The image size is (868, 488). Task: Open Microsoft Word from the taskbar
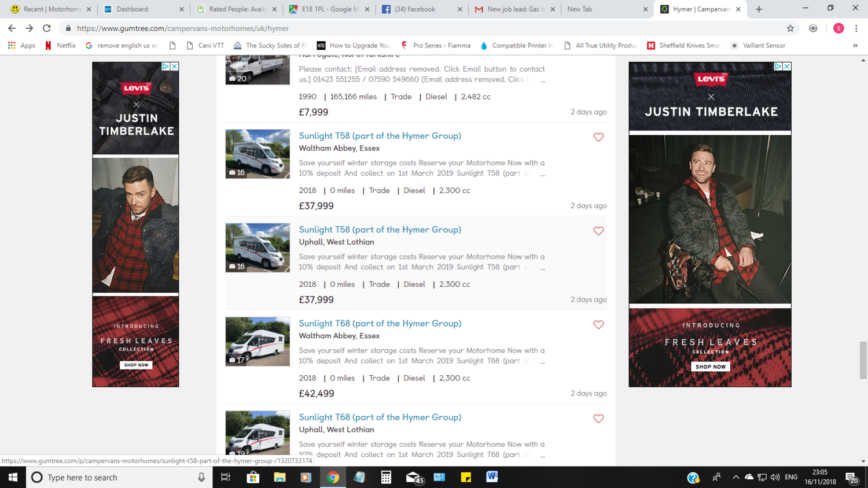click(492, 477)
